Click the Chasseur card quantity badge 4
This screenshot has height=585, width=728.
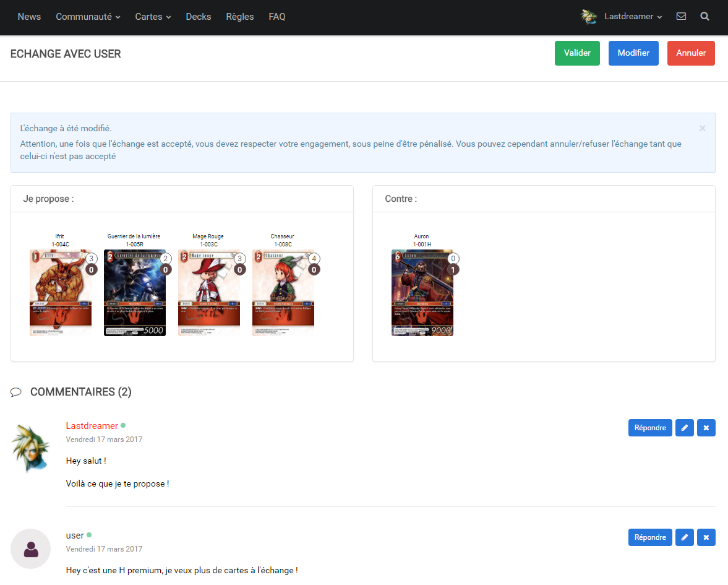click(x=314, y=259)
